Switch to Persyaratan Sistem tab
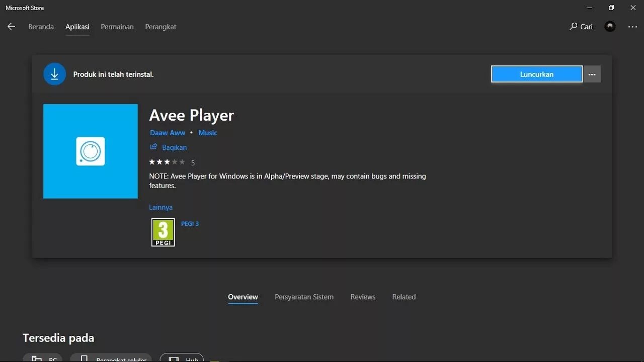 [304, 297]
